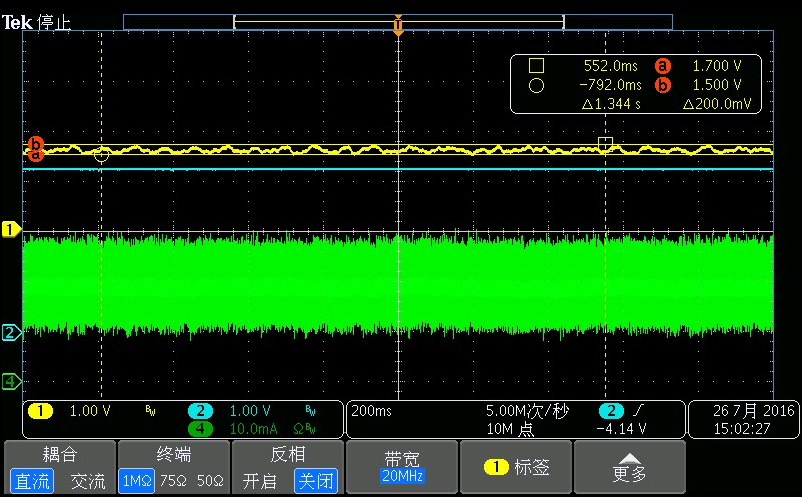Screen dimensions: 802x497
Task: Click the square cursor marker on waveform
Action: [x=606, y=143]
